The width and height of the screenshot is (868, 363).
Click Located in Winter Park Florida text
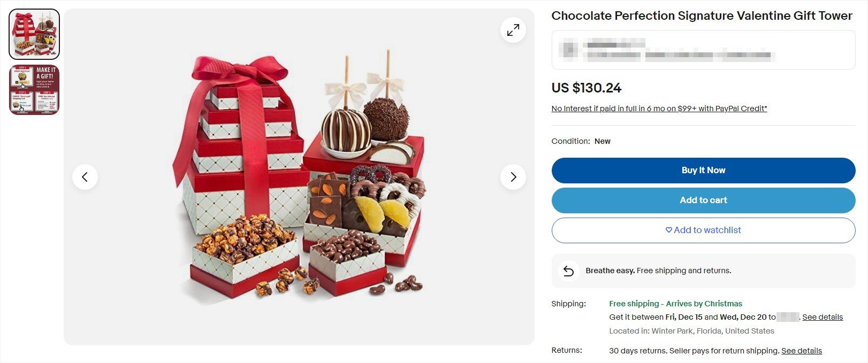[x=691, y=330]
